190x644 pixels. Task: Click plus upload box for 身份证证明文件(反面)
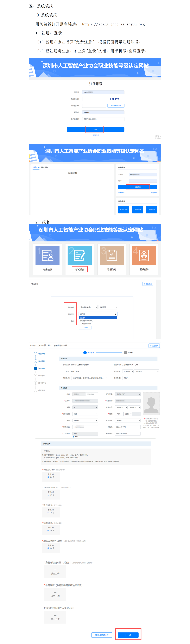[x=55, y=571]
